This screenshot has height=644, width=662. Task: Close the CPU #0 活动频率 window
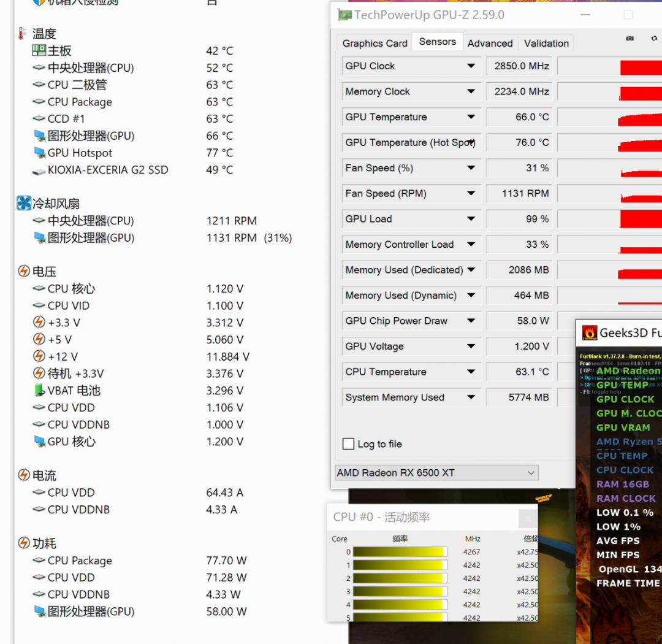tap(528, 518)
